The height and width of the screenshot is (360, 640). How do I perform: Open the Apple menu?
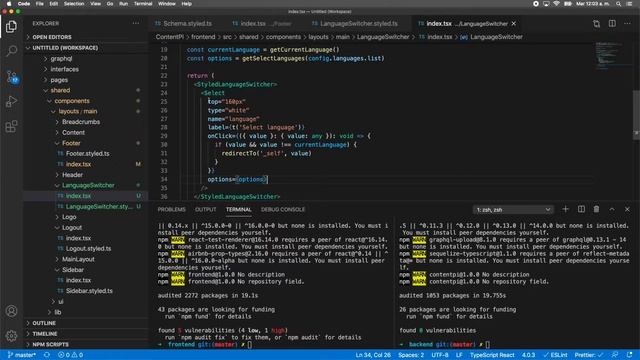[9, 4]
